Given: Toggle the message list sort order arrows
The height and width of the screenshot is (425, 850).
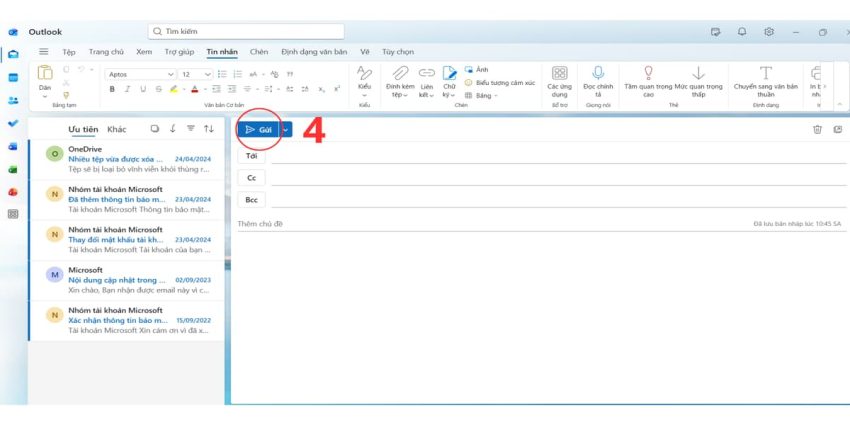Looking at the screenshot, I should [x=209, y=129].
